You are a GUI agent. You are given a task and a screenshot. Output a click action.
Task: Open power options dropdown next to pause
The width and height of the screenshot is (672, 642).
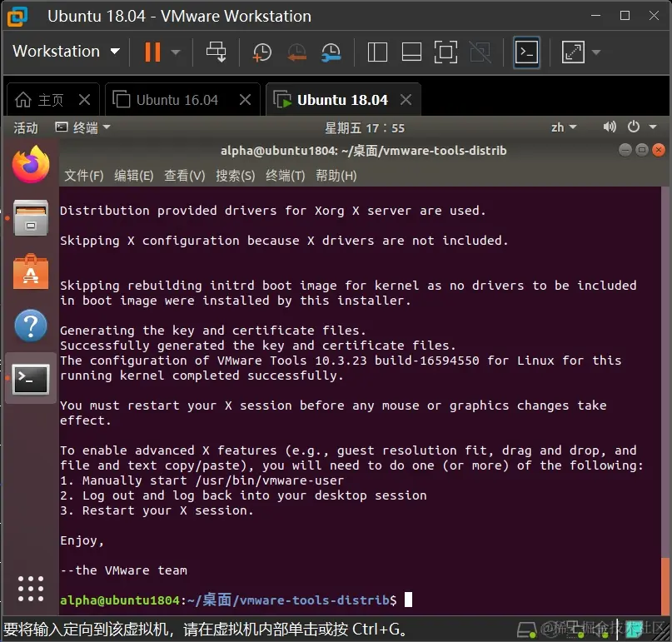tap(175, 52)
